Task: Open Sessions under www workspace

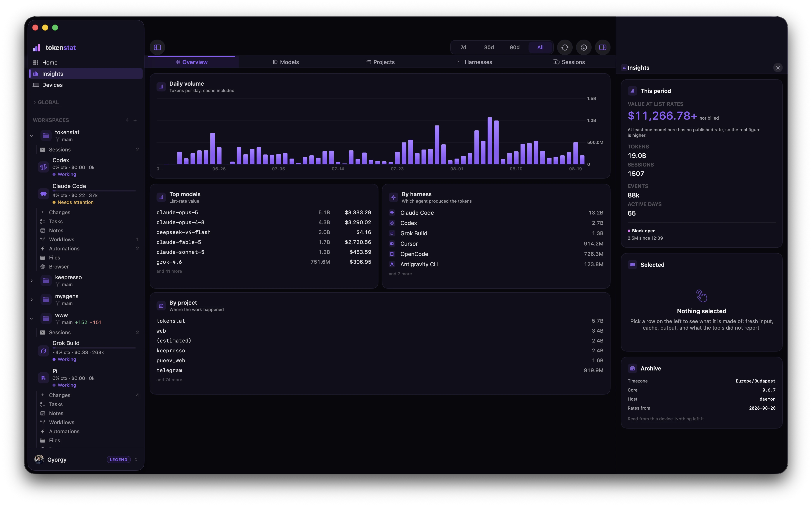Action: [x=89, y=332]
